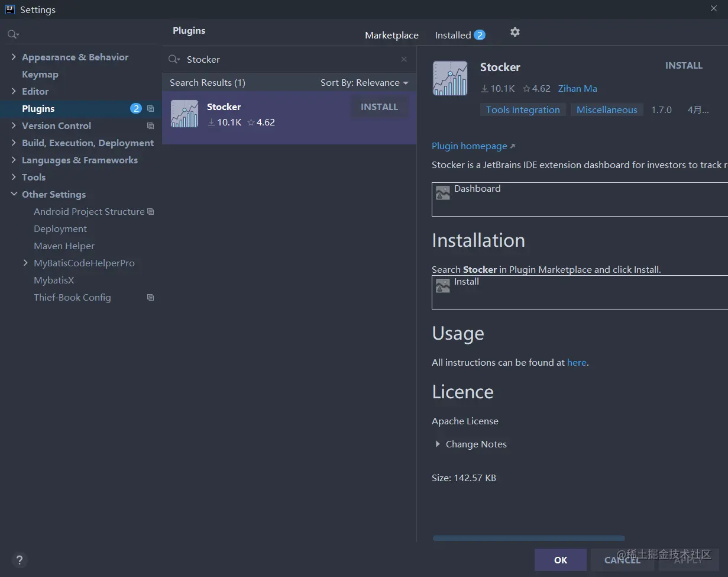Clear the Stocker search text
The width and height of the screenshot is (728, 577).
pyautogui.click(x=404, y=59)
